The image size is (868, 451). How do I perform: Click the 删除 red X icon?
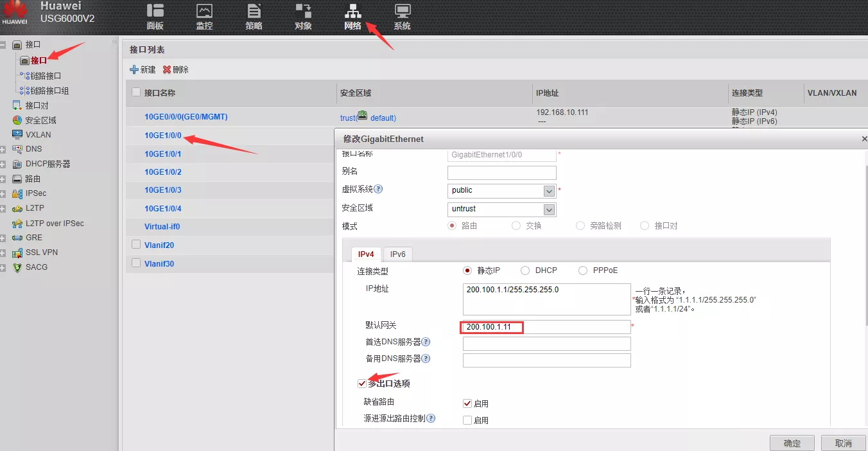coord(167,69)
